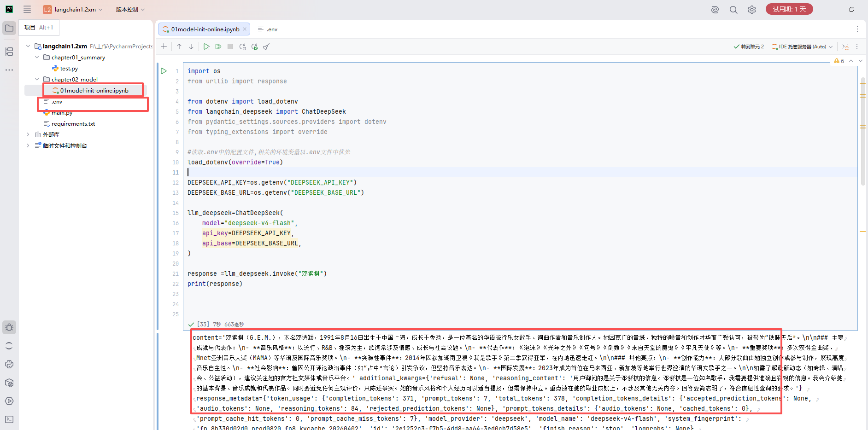Click the 试用期: 1 天 trial button

789,9
